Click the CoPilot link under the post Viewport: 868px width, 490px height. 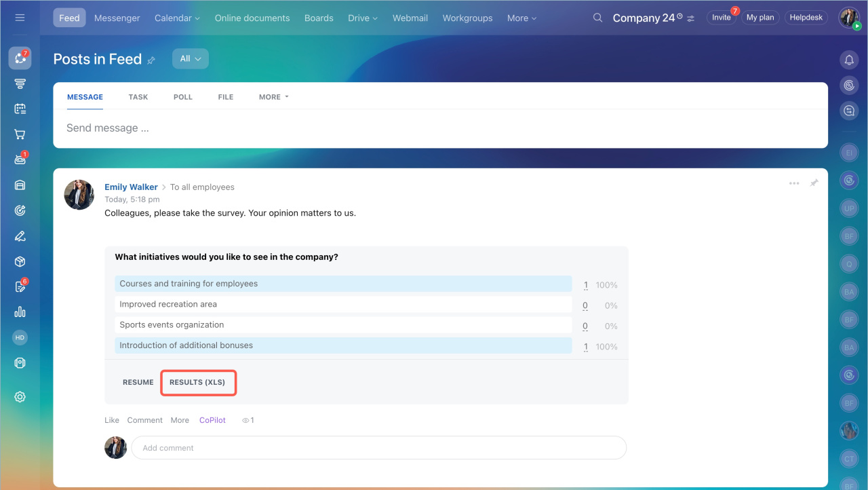pyautogui.click(x=212, y=420)
